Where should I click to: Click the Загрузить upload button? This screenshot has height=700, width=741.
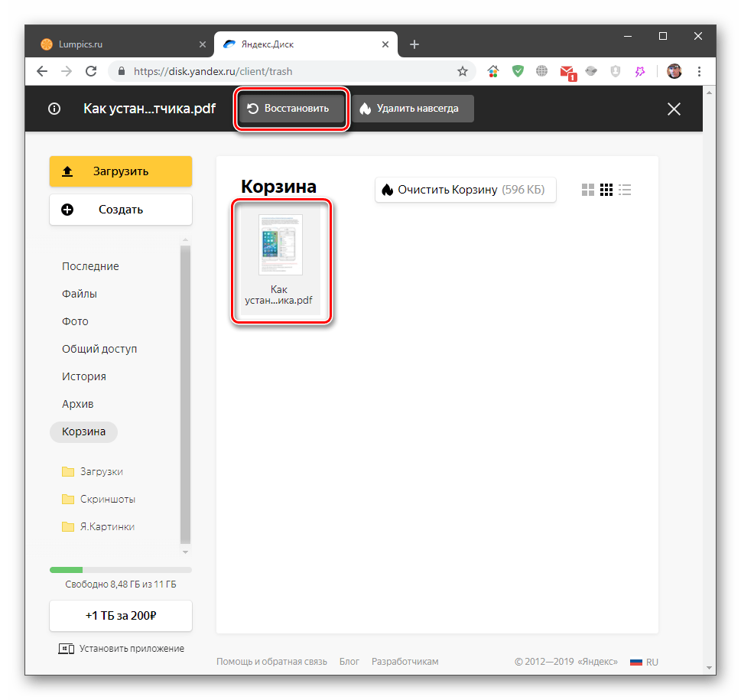pyautogui.click(x=121, y=171)
